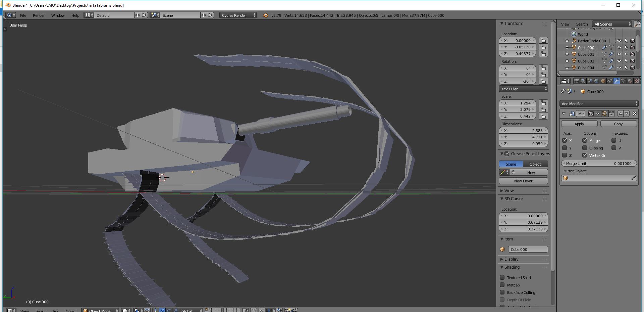Pin the properties context with pushpin icon
Image resolution: width=644 pixels, height=312 pixels.
(x=562, y=91)
